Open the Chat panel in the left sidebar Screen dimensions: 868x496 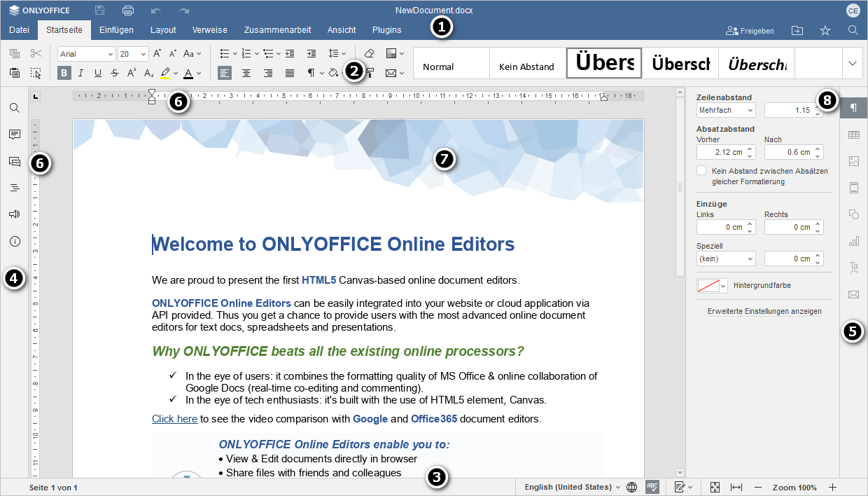(15, 161)
